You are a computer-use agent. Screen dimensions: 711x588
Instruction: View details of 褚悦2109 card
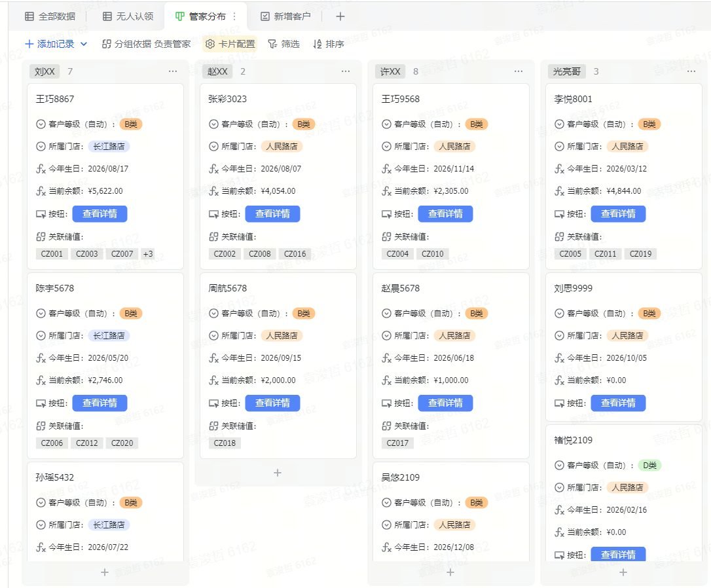click(x=618, y=554)
